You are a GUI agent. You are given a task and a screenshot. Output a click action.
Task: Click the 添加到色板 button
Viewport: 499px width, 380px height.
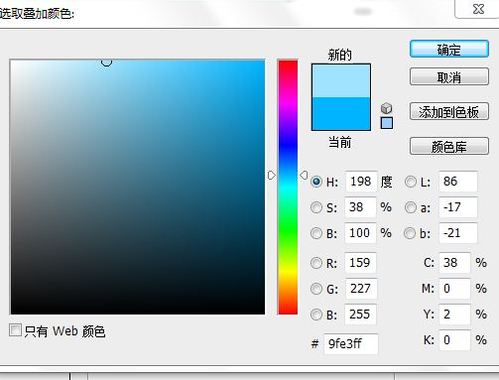[x=449, y=111]
